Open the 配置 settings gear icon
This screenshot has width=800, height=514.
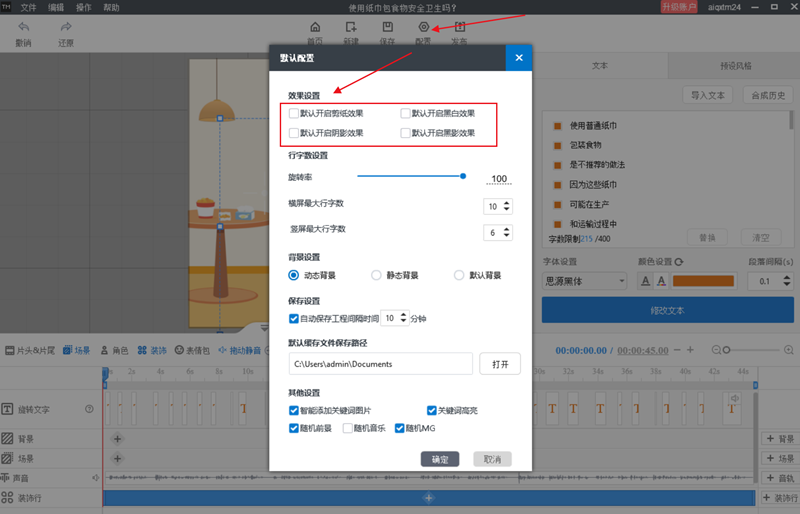point(423,28)
